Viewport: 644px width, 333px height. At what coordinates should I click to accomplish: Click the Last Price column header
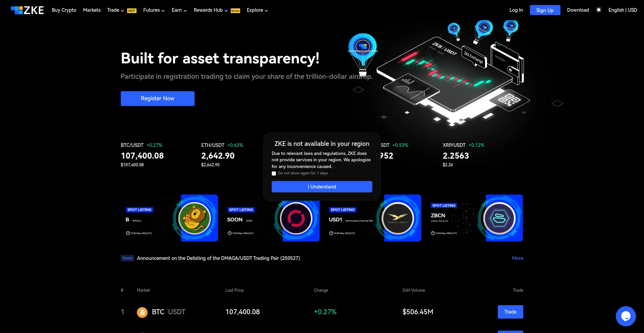click(234, 290)
